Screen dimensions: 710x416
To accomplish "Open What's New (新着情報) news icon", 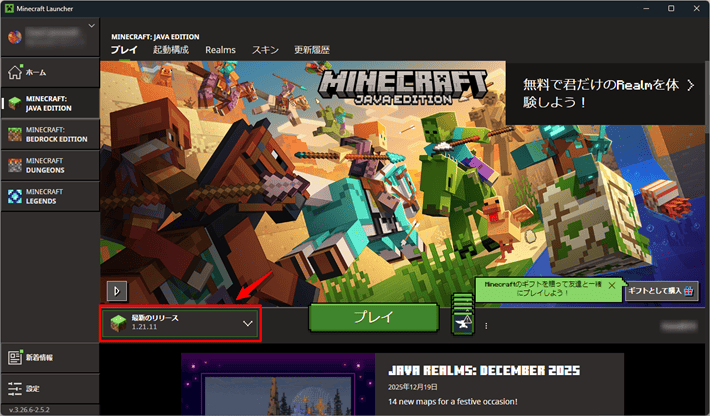I will pyautogui.click(x=14, y=357).
